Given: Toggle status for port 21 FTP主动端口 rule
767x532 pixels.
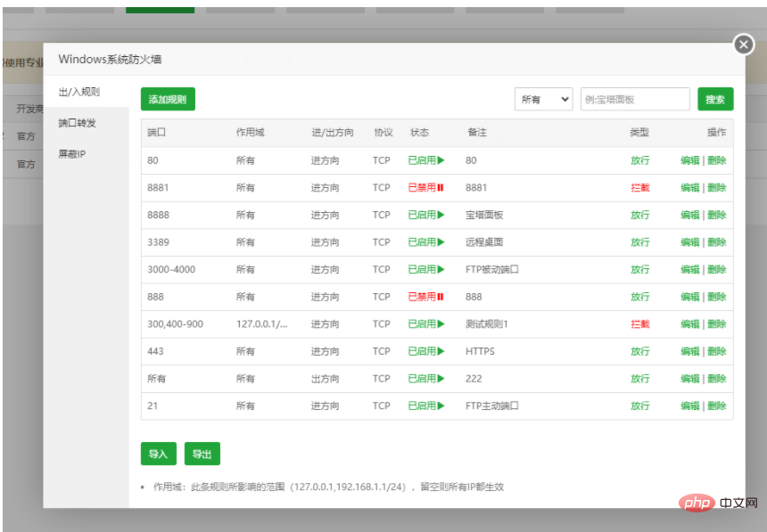Looking at the screenshot, I should click(426, 405).
